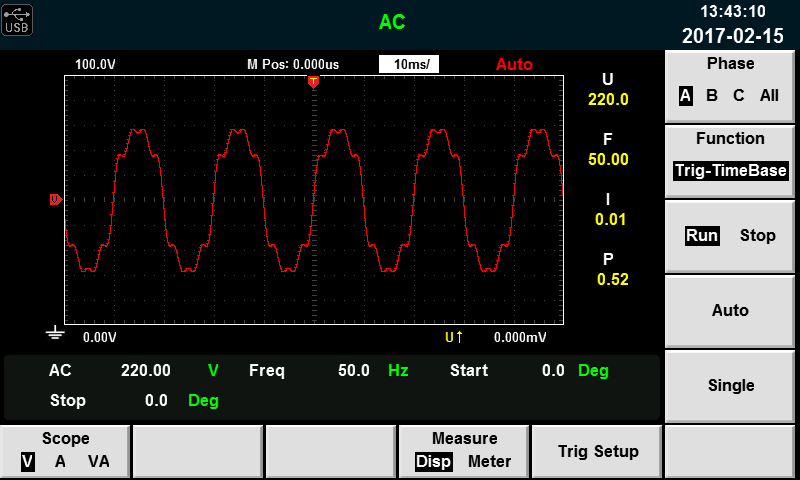The image size is (800, 480).
Task: Click the green Hz unit label
Action: (398, 370)
